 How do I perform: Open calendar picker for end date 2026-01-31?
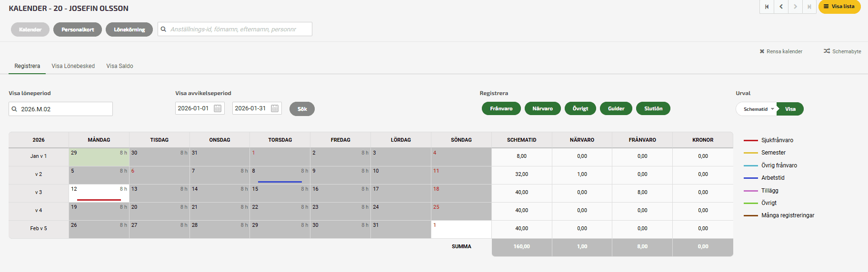click(x=275, y=108)
